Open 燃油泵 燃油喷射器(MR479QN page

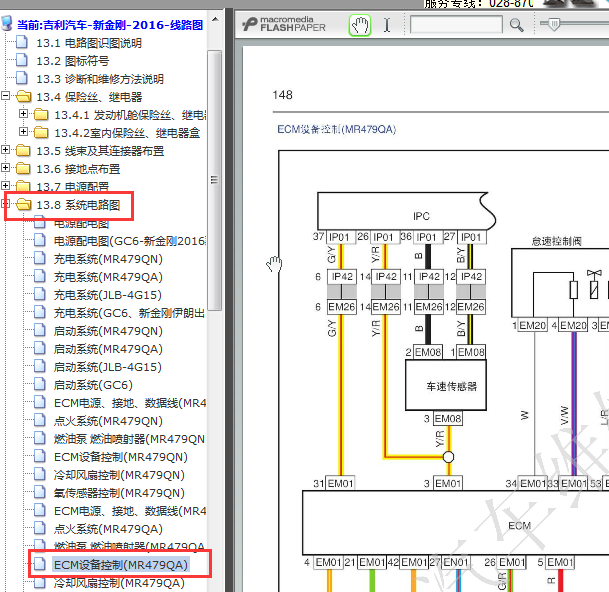coord(129,439)
